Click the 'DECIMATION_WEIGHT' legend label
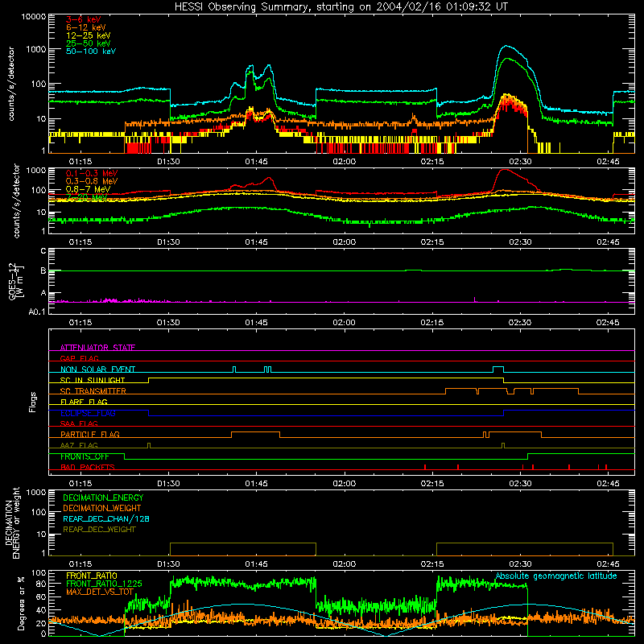Image resolution: width=644 pixels, height=644 pixels. (102, 508)
